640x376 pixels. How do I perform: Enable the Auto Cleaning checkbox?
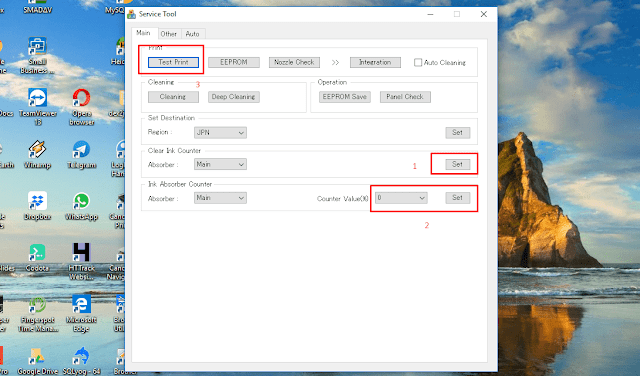tap(418, 62)
